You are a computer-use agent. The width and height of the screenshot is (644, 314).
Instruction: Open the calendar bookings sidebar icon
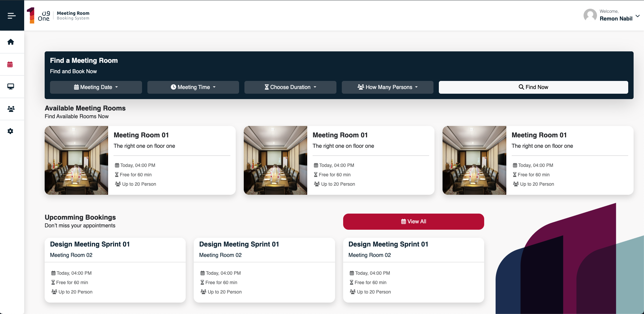click(x=10, y=64)
